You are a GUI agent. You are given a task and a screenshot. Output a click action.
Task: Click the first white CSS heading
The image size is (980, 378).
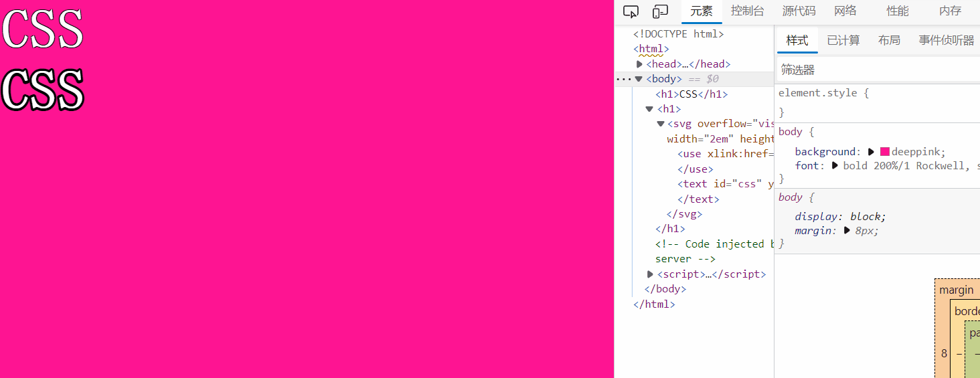43,29
